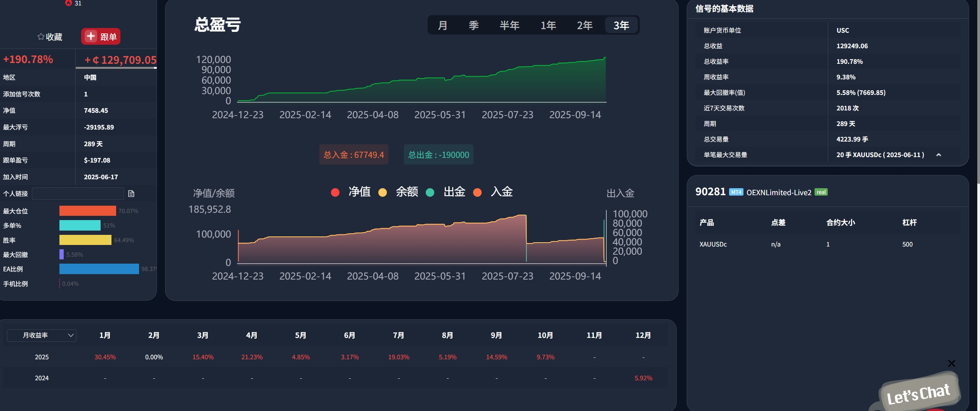Click the 近7天交易次数 value 2018 次
Screen dimensions: 980x411
pyautogui.click(x=848, y=108)
